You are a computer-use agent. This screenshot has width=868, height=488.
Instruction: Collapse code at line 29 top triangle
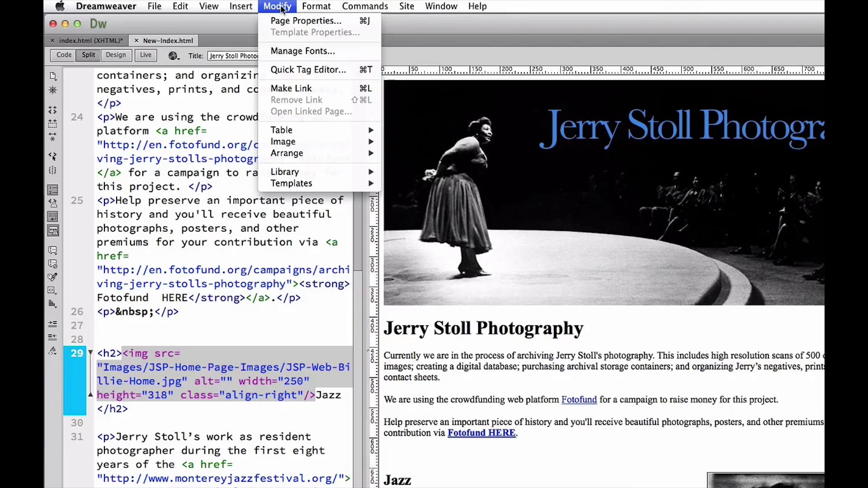pos(90,352)
